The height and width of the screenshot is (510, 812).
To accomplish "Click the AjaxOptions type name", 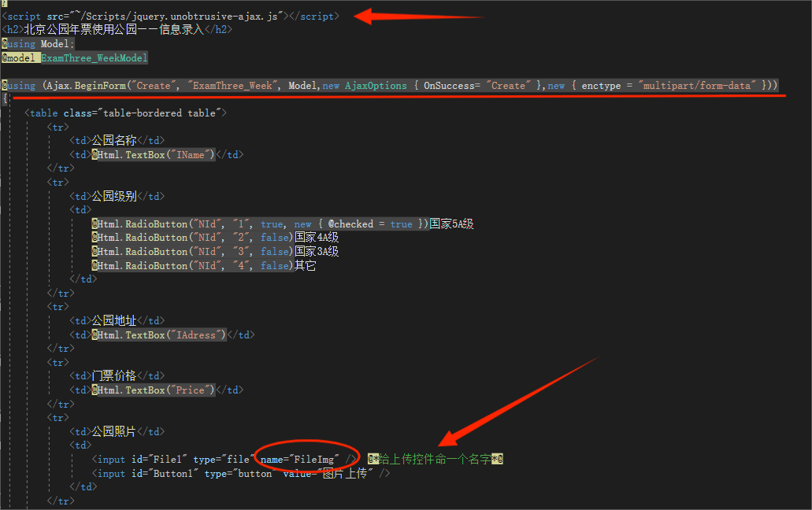I will [376, 85].
